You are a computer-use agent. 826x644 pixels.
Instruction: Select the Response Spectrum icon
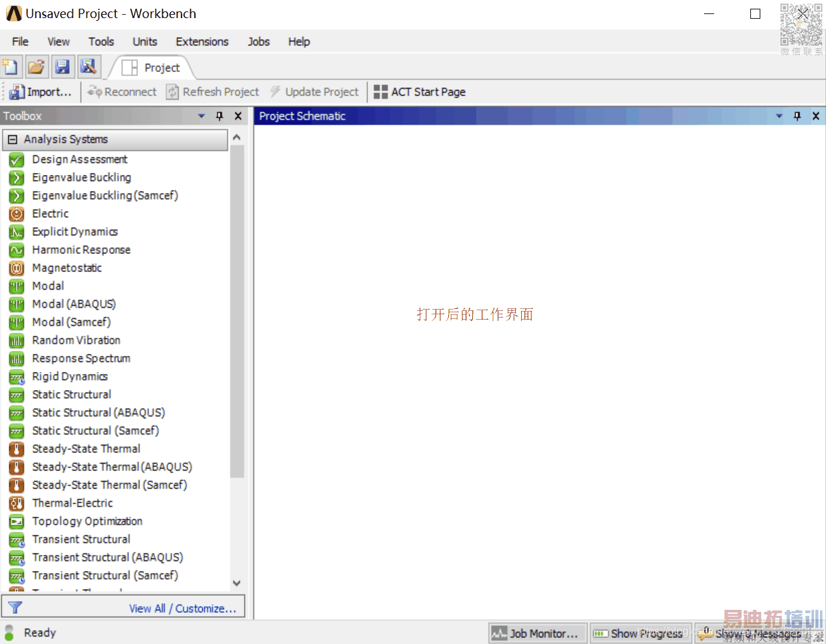pyautogui.click(x=17, y=359)
